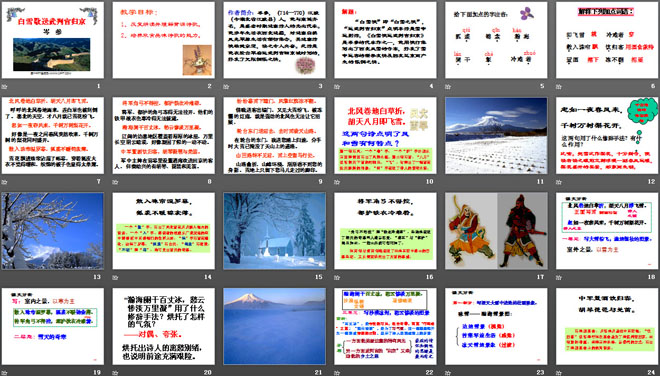Click the animation star under slide 22
This screenshot has height=376, width=660.
pyautogui.click(x=337, y=373)
